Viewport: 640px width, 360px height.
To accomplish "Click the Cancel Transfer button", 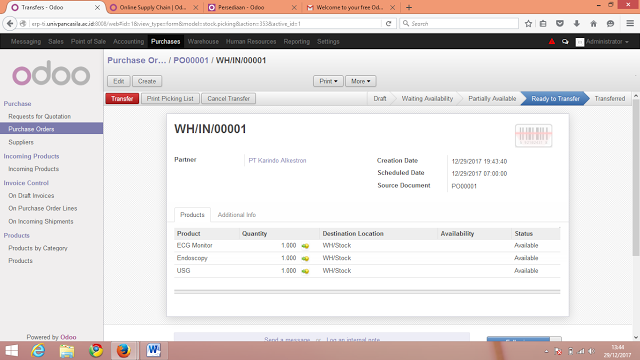I will pyautogui.click(x=229, y=98).
